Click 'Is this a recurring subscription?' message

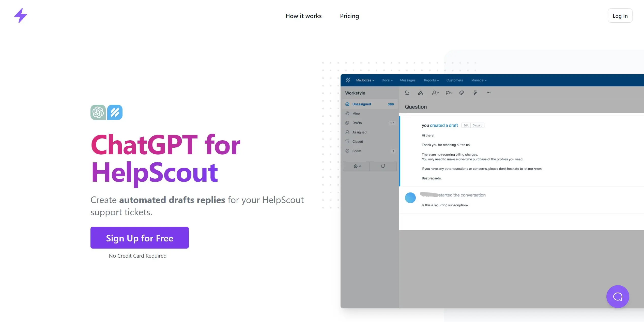(445, 205)
